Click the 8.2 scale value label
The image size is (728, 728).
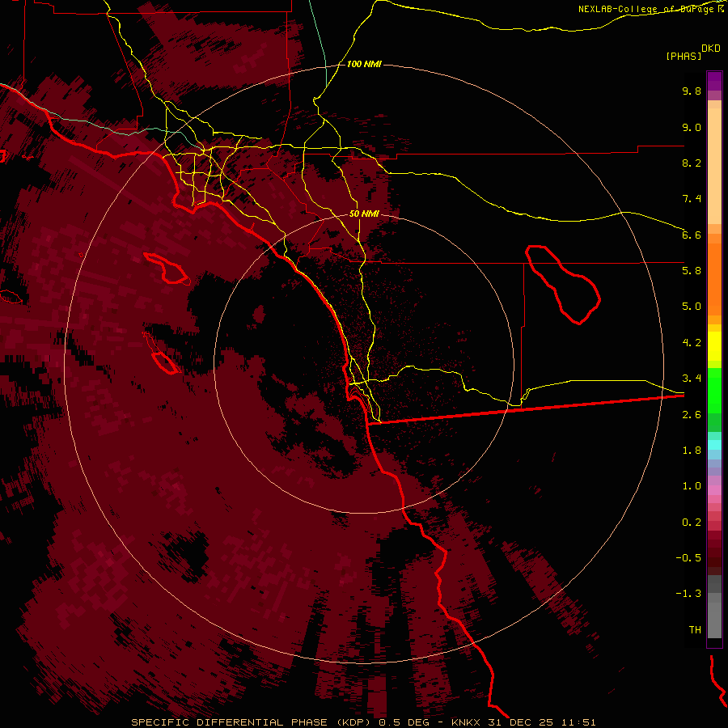692,163
